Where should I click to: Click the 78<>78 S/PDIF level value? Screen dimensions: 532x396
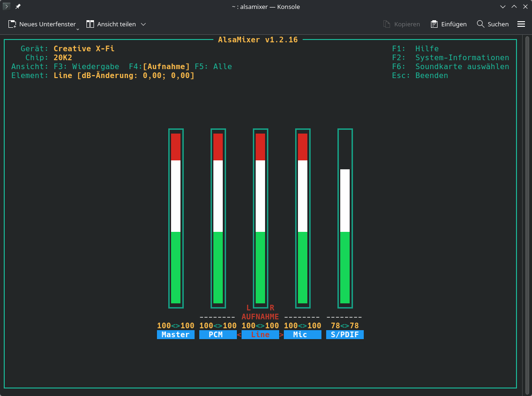tap(344, 326)
